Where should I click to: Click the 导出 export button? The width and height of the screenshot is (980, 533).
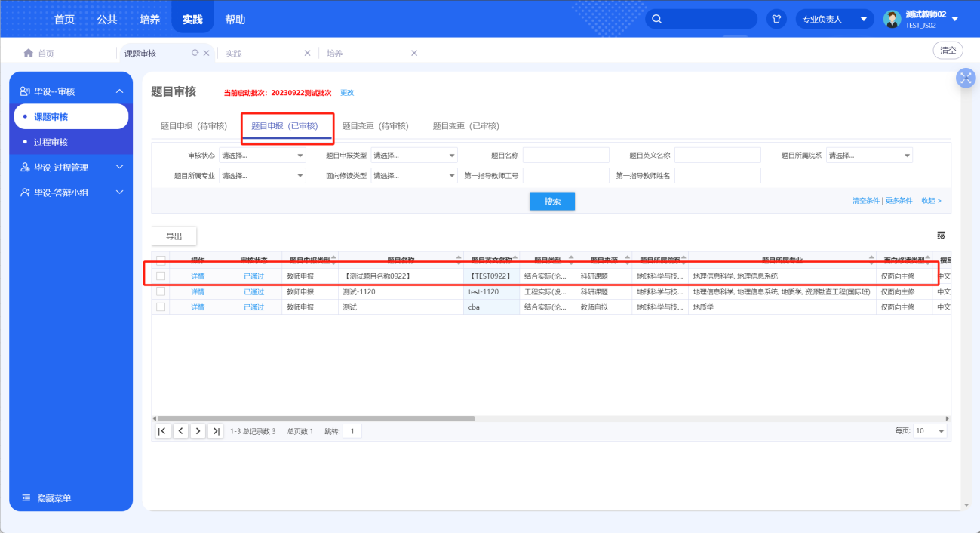174,236
